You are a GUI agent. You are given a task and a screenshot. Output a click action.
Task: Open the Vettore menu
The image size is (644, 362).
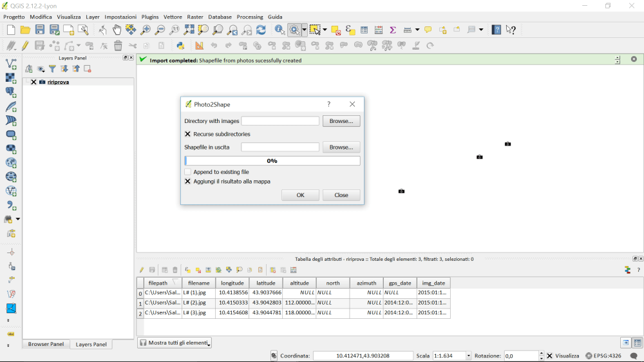coord(173,17)
